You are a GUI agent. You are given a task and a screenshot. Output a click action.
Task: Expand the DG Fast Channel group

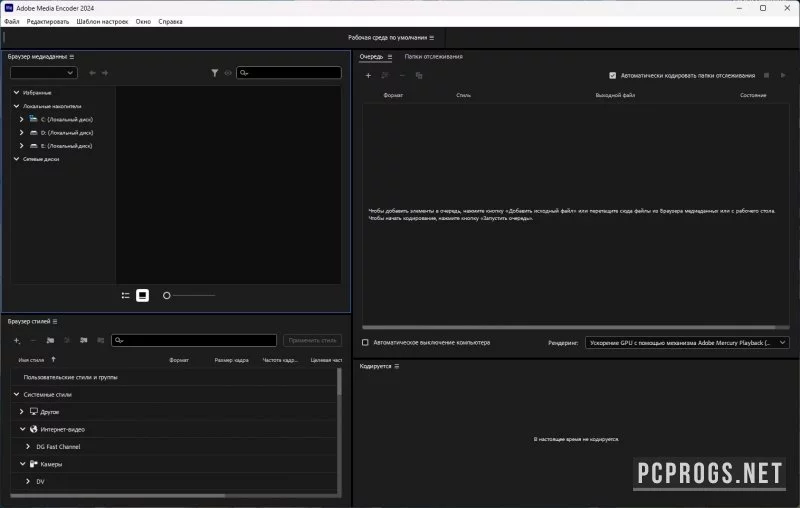click(28, 446)
